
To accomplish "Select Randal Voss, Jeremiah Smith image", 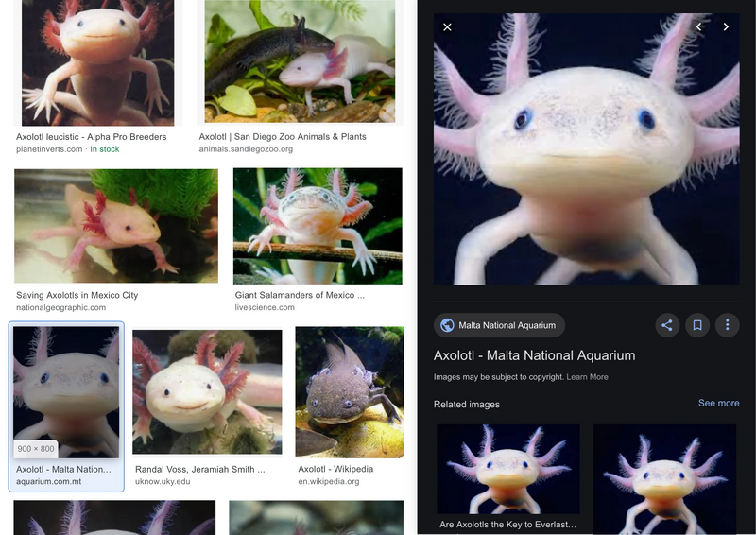I will [207, 392].
